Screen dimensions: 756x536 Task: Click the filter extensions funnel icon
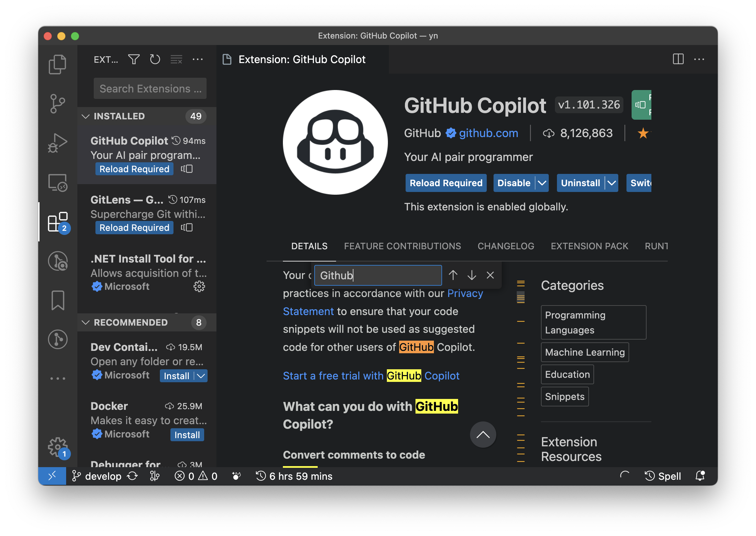point(134,60)
